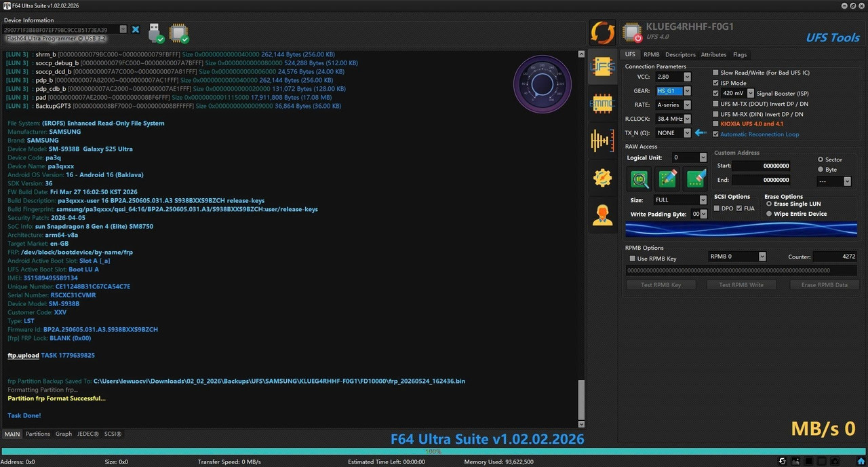Open the 420 mV signal booster dropdown
868x467 pixels.
(750, 93)
